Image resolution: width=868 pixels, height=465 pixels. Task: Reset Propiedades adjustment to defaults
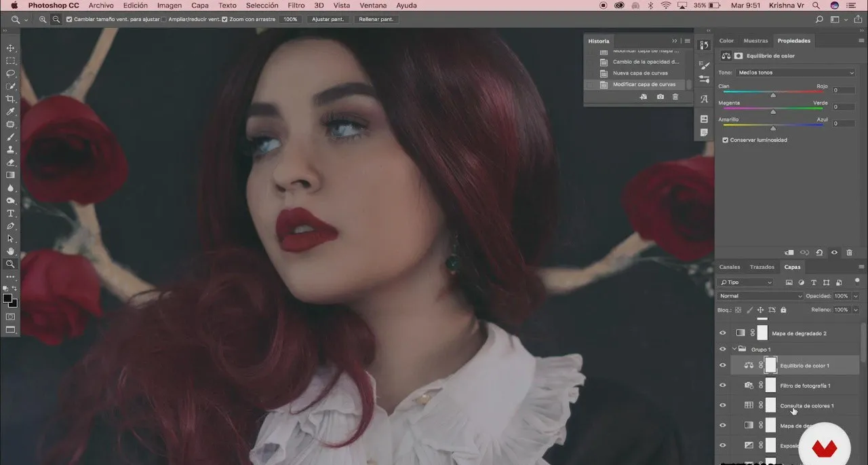pos(819,253)
